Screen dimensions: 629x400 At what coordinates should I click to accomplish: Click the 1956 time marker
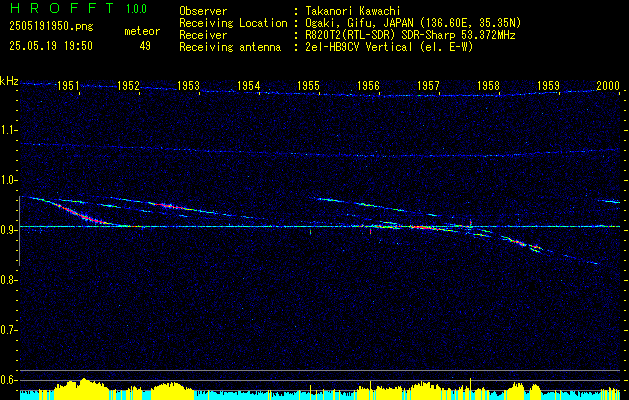(369, 85)
